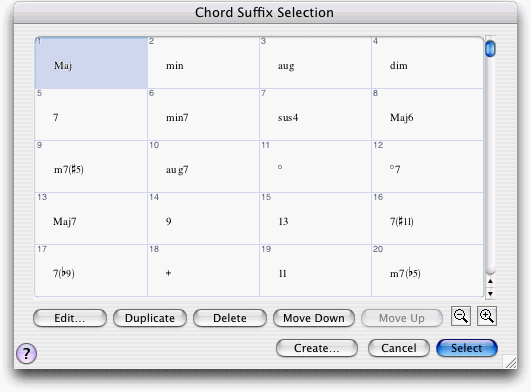Screen dimensions: 531x392
Task: Select the sus4 suffix in cell 7
Action: tap(315, 115)
